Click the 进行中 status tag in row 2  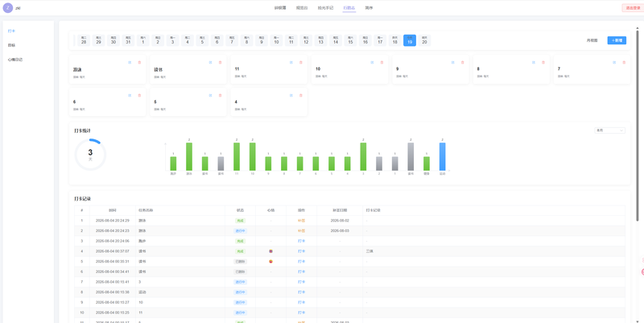click(240, 231)
